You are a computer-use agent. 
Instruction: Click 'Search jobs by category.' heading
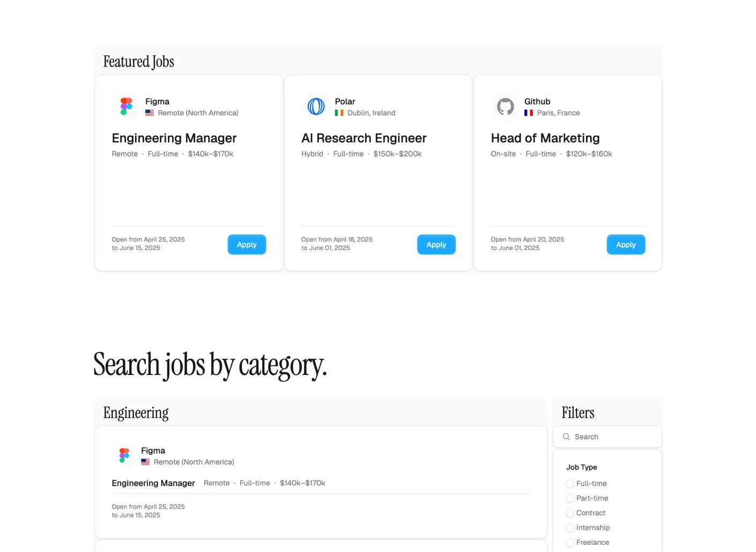(x=210, y=365)
